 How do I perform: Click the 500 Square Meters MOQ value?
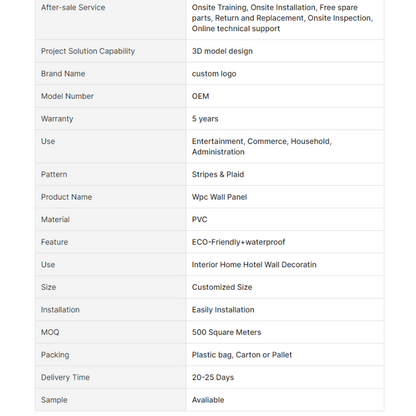coord(226,332)
